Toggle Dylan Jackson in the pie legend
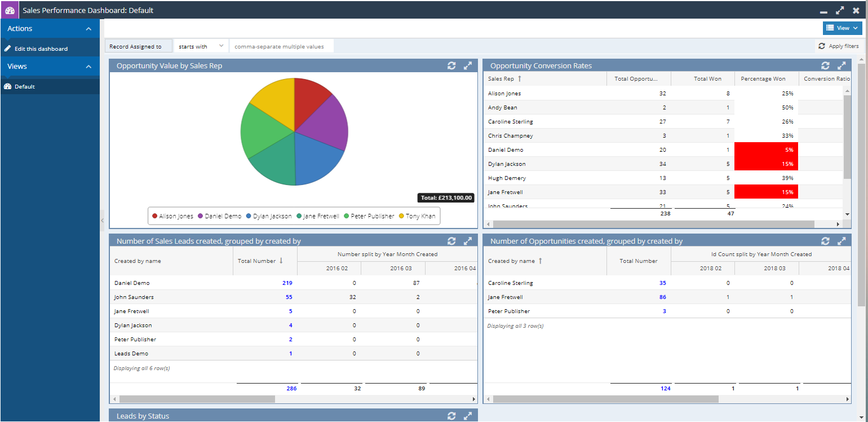Image resolution: width=868 pixels, height=422 pixels. point(268,216)
